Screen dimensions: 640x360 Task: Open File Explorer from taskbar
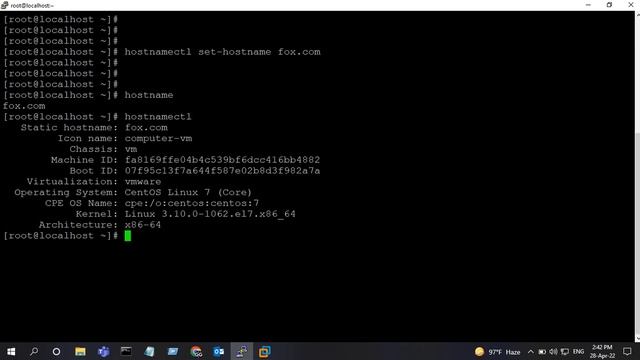pyautogui.click(x=80, y=351)
